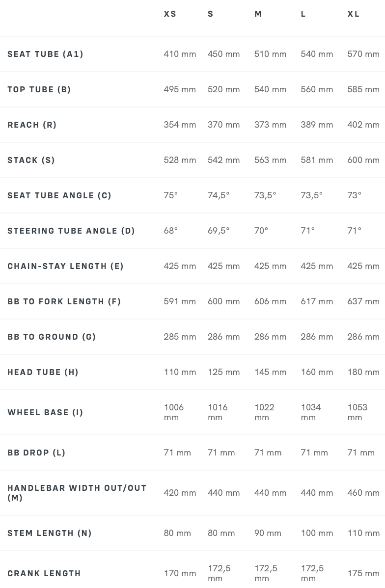Image resolution: width=385 pixels, height=588 pixels.
Task: Select the M size column header
Action: coord(258,14)
